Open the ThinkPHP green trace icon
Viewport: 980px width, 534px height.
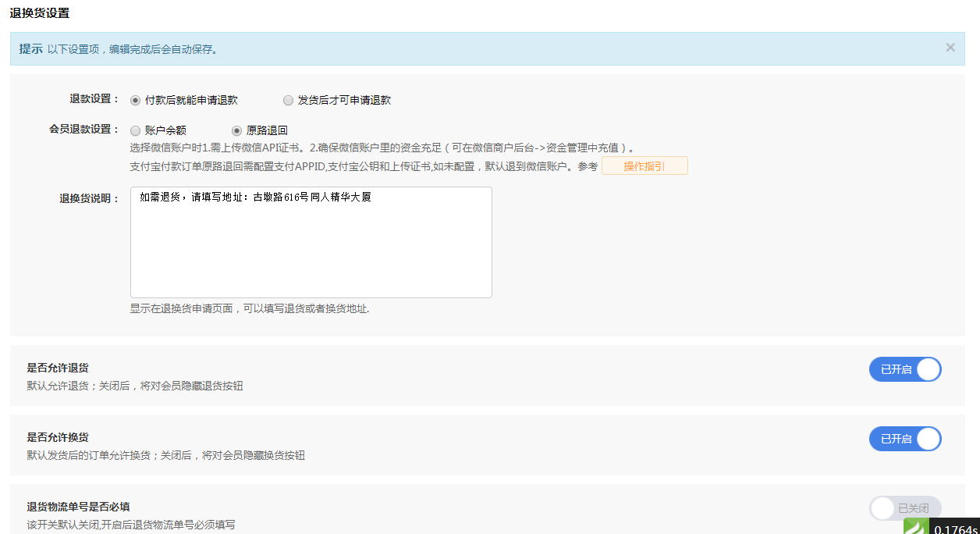[916, 527]
